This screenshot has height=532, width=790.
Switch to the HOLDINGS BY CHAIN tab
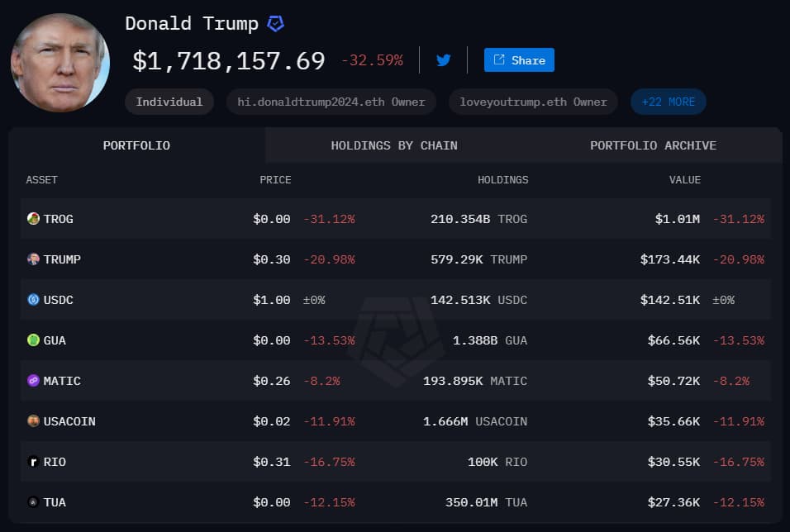pos(394,145)
